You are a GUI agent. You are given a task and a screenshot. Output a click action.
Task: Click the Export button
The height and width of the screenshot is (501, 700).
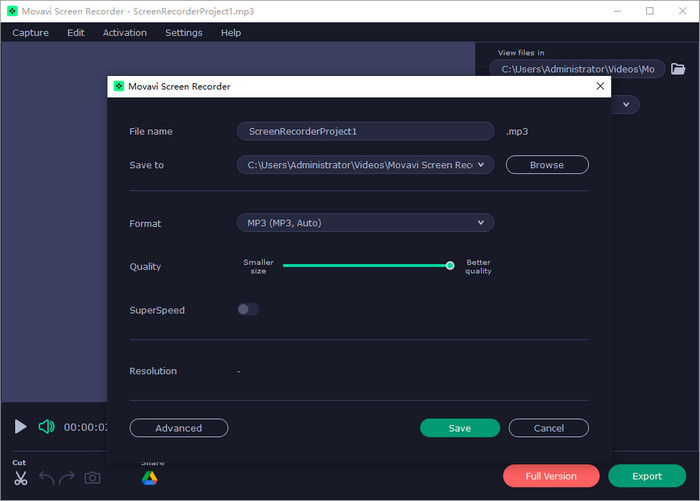tap(647, 476)
